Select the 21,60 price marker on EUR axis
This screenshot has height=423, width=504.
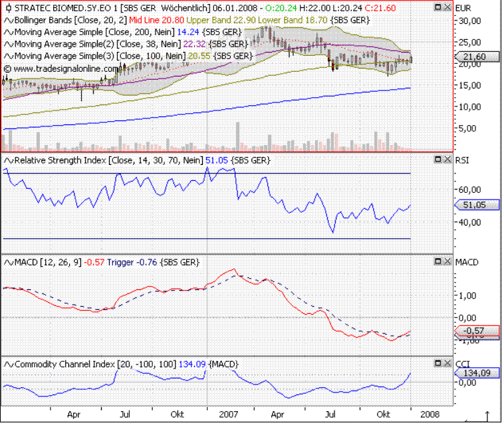click(x=477, y=57)
